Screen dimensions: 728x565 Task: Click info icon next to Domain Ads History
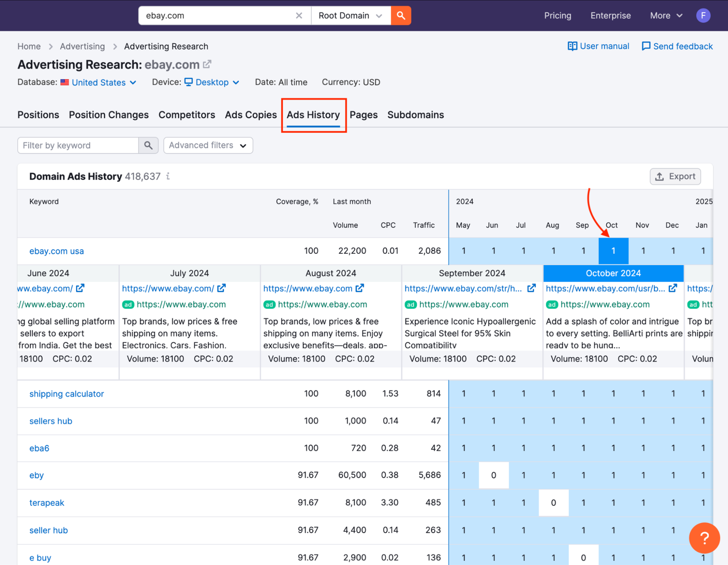168,176
